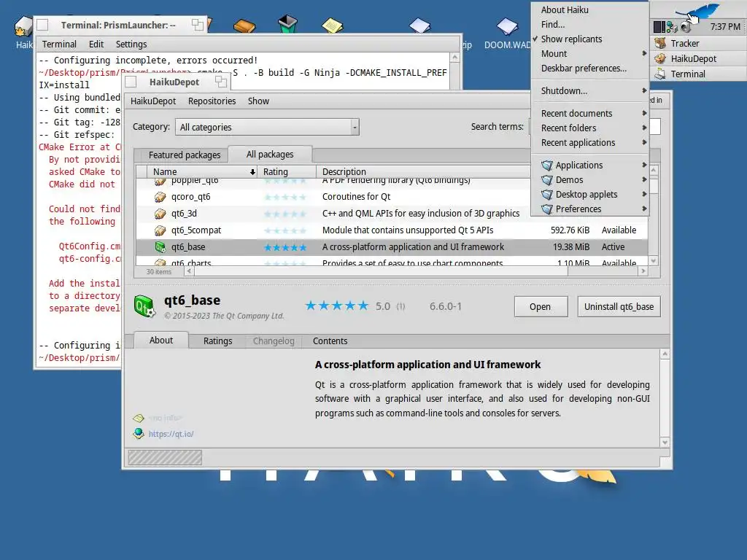Sort packages by Name column header
This screenshot has height=560, width=747.
(202, 171)
